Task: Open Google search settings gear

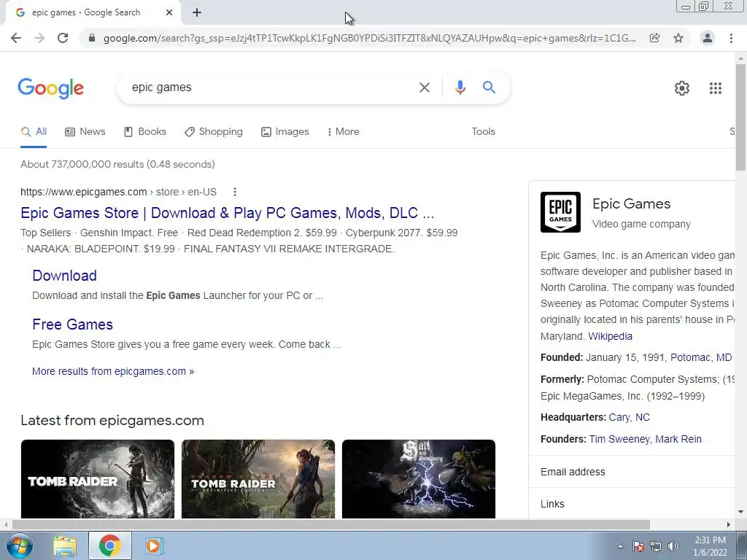Action: [x=682, y=88]
